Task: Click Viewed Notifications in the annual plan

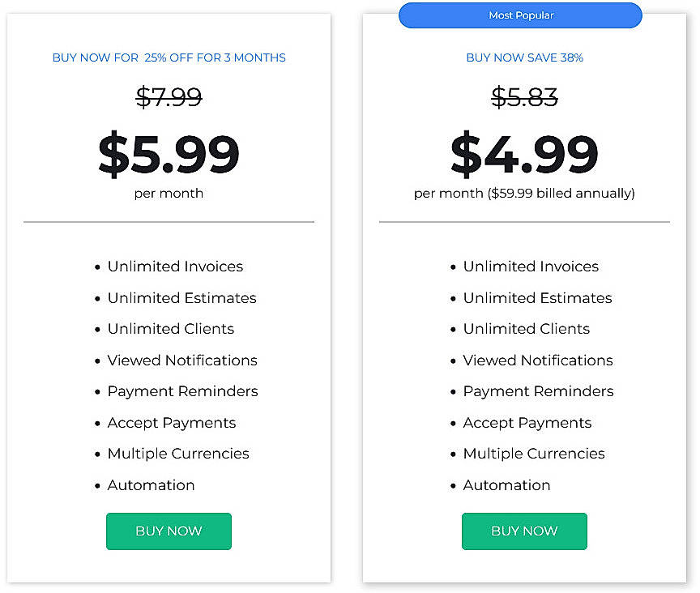Action: (x=537, y=360)
